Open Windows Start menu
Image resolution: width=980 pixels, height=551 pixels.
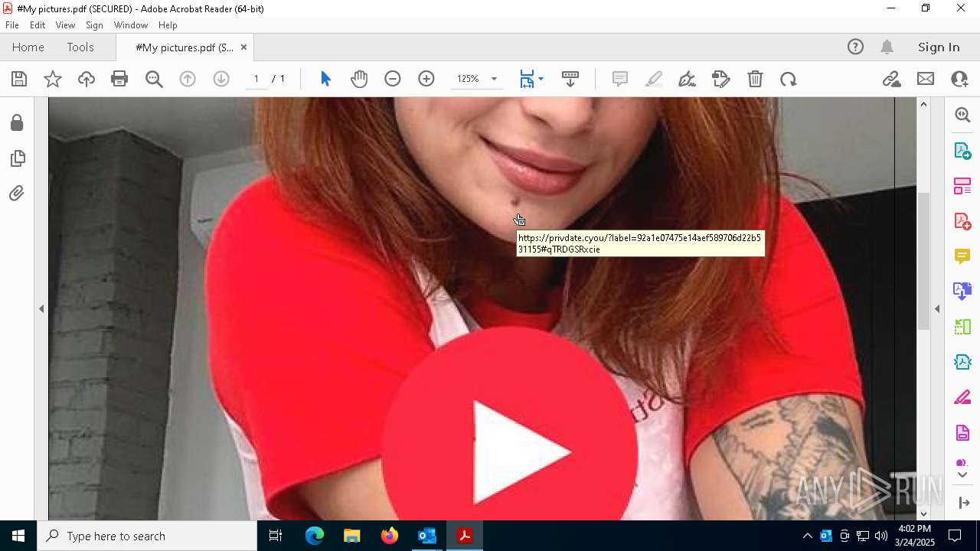18,536
